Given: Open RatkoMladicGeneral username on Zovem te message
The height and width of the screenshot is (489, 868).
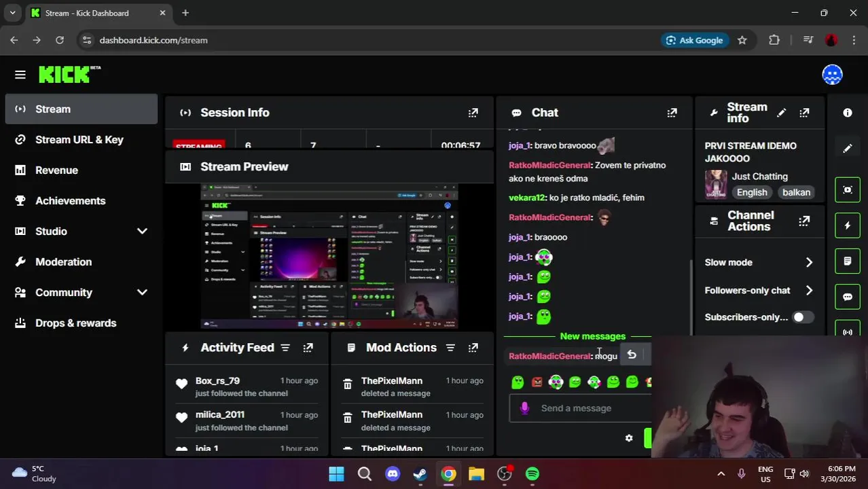Looking at the screenshot, I should pyautogui.click(x=550, y=165).
